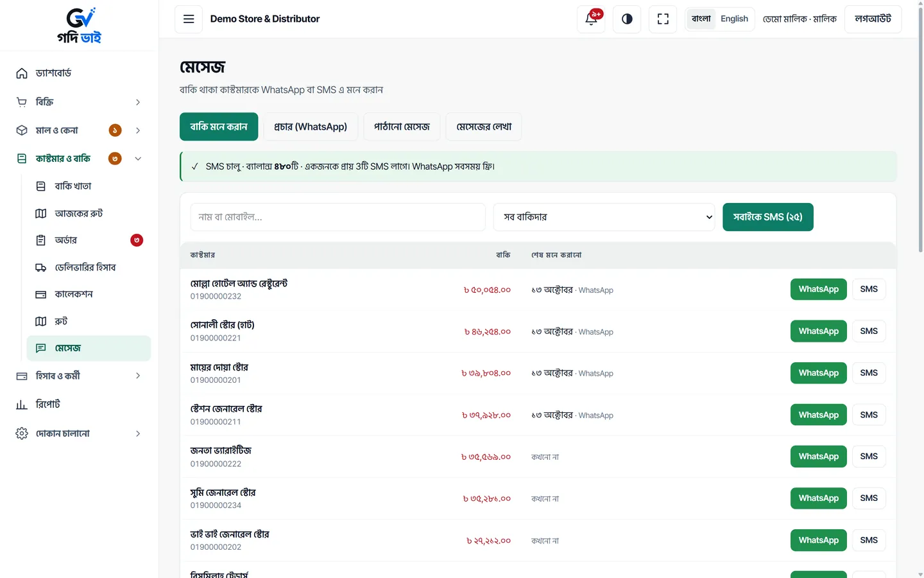Click the page vertical scrollbar
The image size is (924, 578).
[920, 128]
